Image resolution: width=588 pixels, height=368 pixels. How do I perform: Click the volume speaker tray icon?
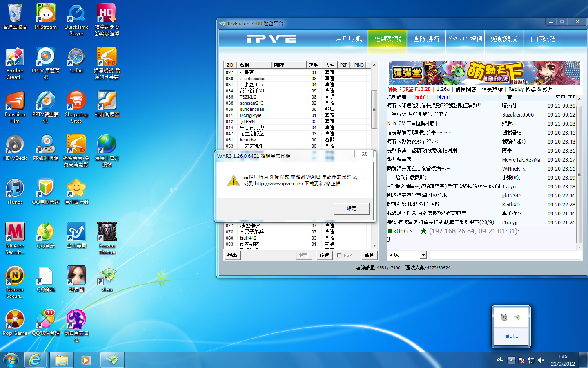(x=541, y=360)
